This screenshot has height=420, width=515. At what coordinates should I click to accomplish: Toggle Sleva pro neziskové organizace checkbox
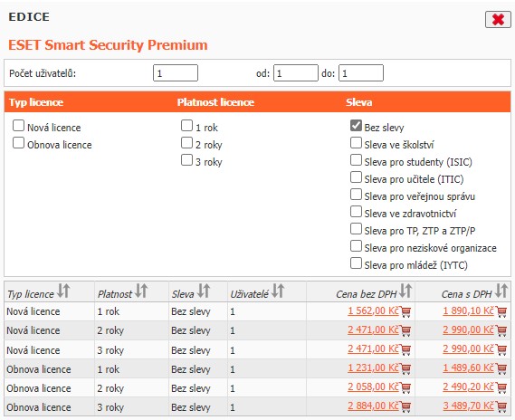point(356,246)
